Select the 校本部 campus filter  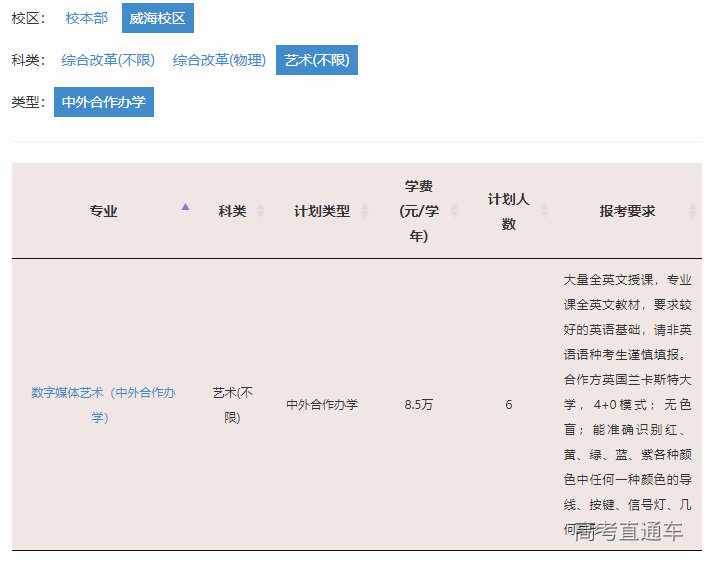pos(86,18)
